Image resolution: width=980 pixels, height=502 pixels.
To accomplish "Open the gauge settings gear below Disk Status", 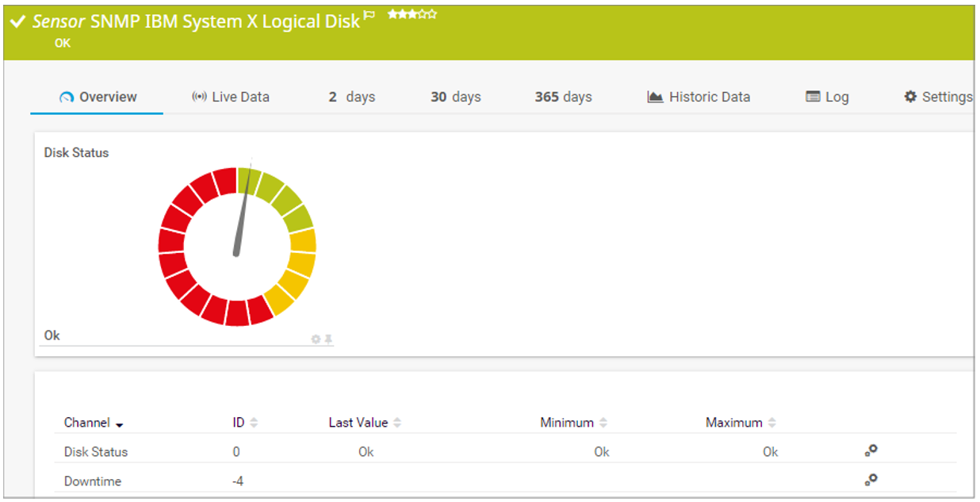I will 315,339.
